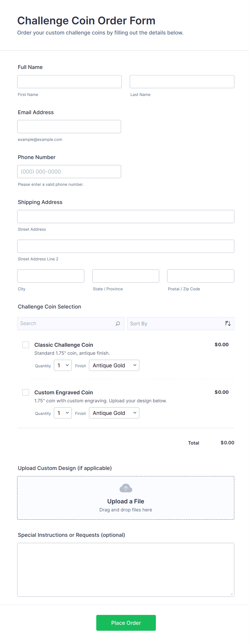
Task: Open the Antique Gold finish dropdown for Classic coin
Action: tap(114, 365)
